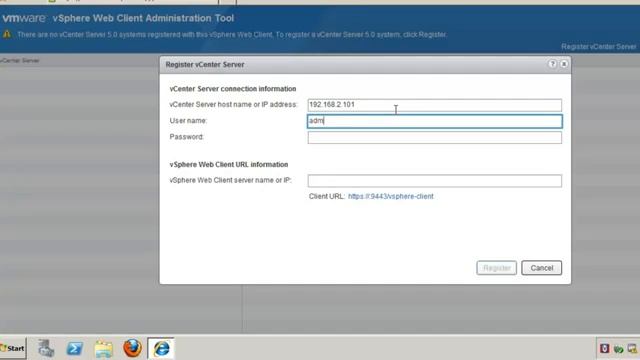
Task: Click into the Password field
Action: 435,138
